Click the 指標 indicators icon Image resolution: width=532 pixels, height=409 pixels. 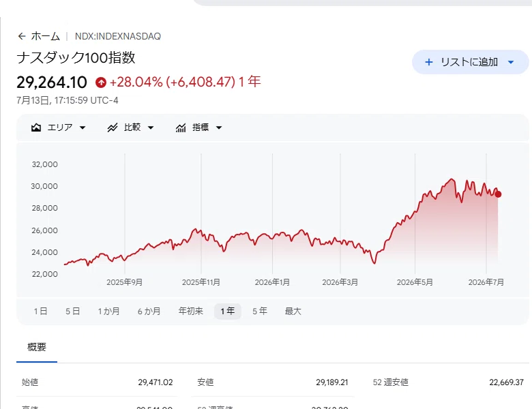(181, 127)
